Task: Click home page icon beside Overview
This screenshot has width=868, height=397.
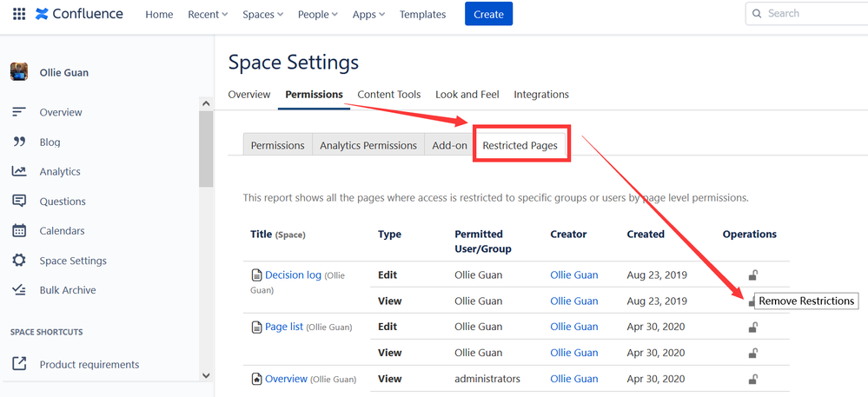Action: pyautogui.click(x=257, y=380)
